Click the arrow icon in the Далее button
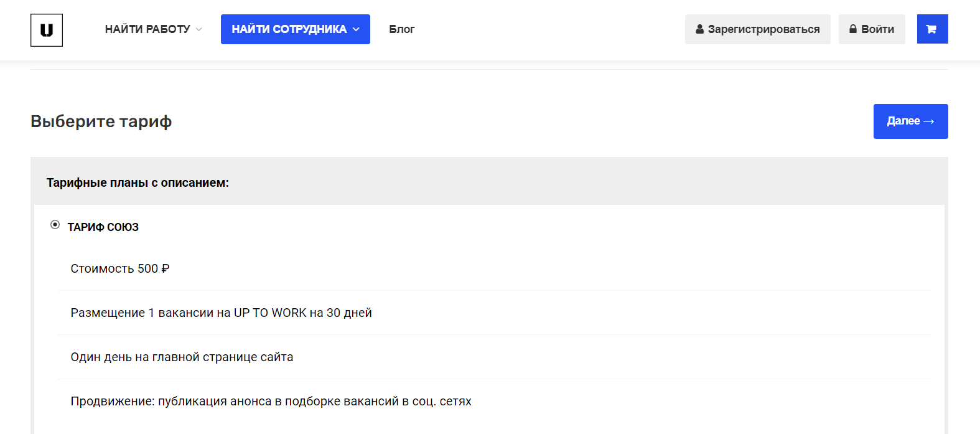This screenshot has width=980, height=434. [929, 121]
